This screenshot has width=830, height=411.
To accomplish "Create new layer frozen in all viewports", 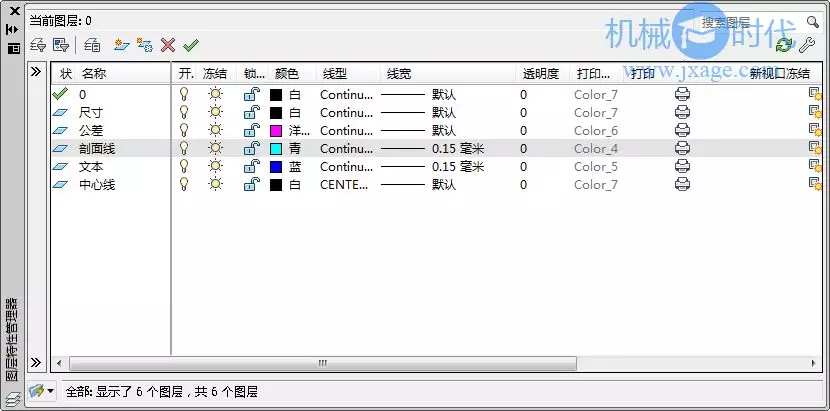I will pos(145,46).
